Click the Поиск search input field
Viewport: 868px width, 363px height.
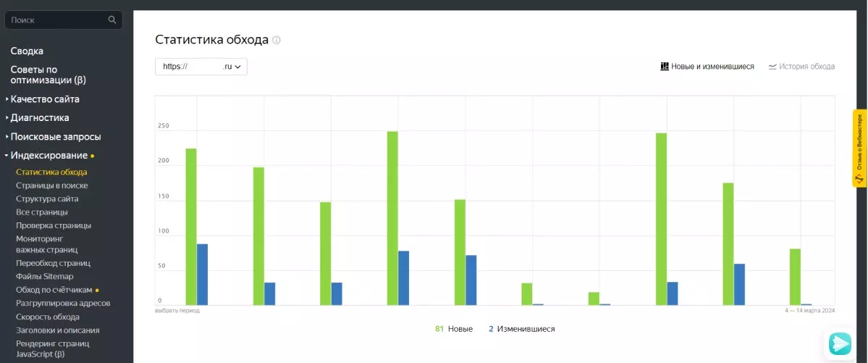click(x=56, y=20)
